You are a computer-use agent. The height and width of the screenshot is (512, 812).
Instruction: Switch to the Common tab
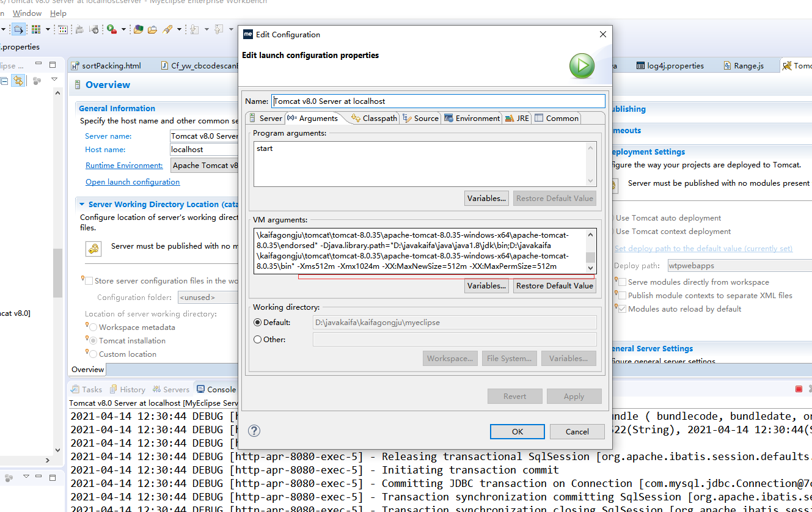point(557,119)
